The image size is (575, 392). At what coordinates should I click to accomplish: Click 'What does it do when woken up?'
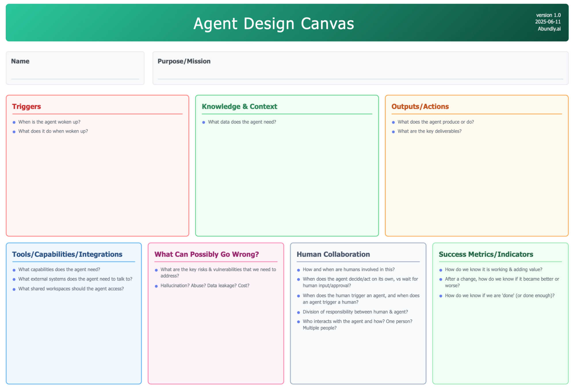tap(53, 131)
